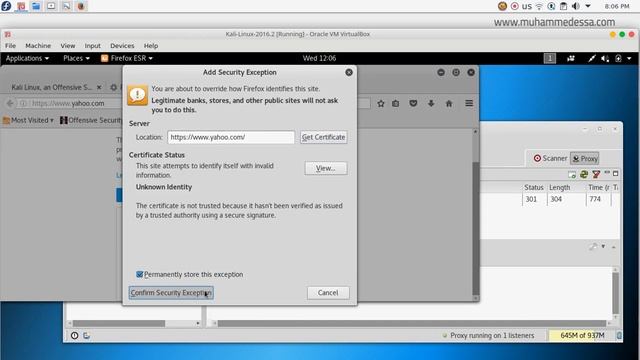The height and width of the screenshot is (360, 640).
Task: Click the Burp horizontal scrollbar at bottom
Action: 411,323
